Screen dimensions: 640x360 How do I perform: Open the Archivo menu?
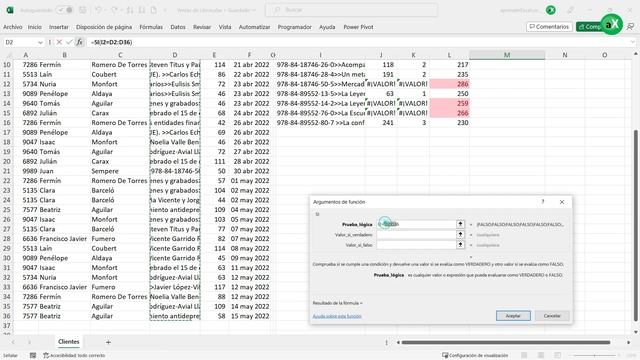click(x=13, y=27)
